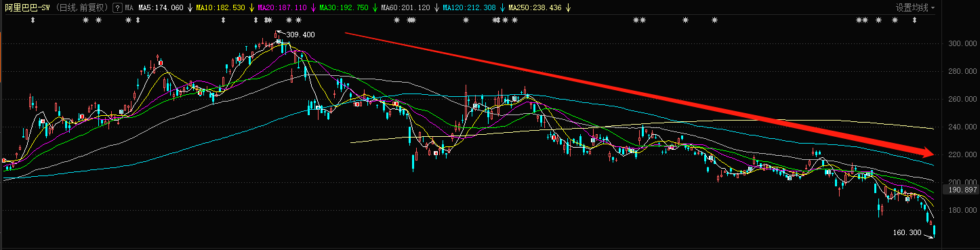The image size is (980, 250).
Task: Click the leftmost star event marker
Action: point(85,20)
